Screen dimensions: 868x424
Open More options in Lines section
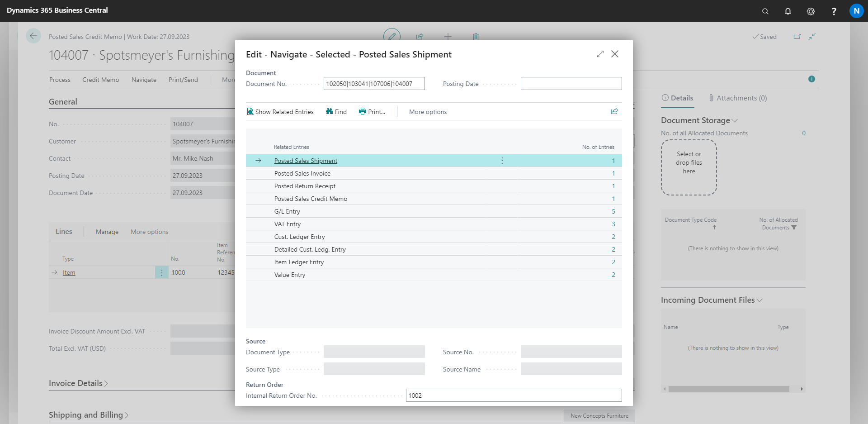coord(149,232)
